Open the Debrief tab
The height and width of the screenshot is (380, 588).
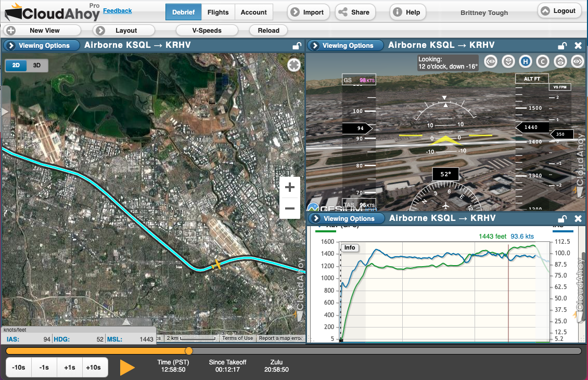pos(183,12)
